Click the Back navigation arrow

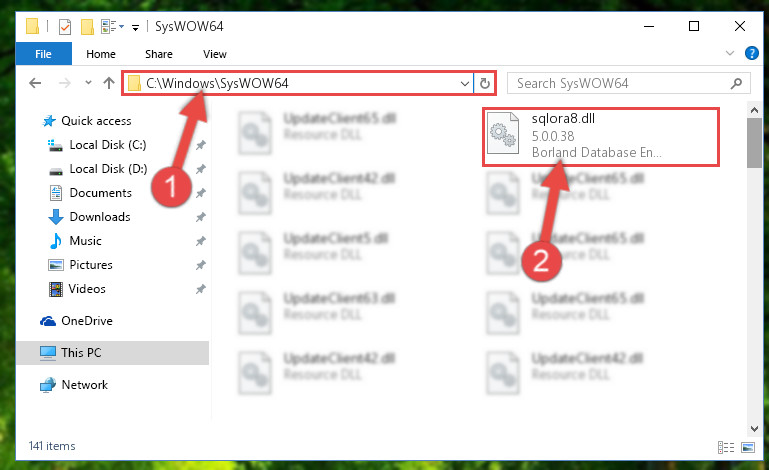coord(35,83)
